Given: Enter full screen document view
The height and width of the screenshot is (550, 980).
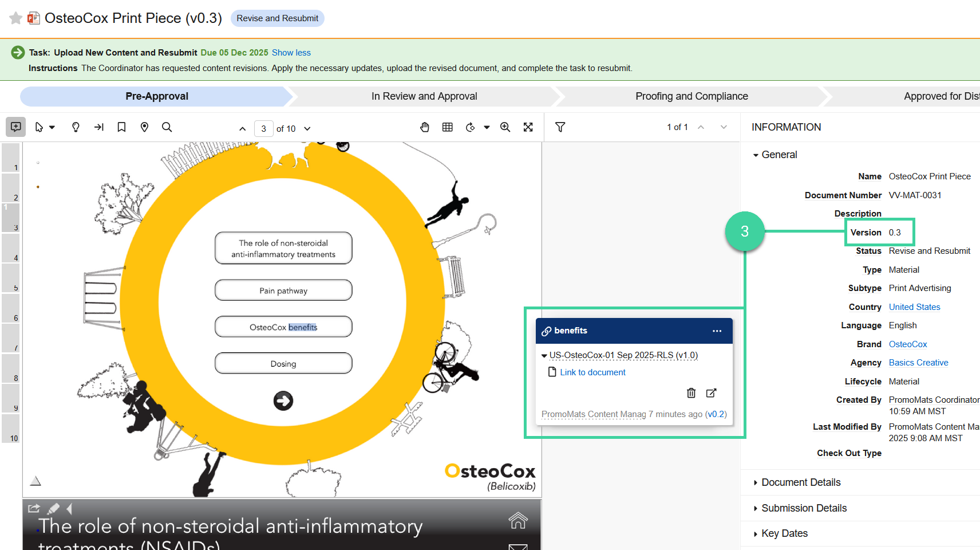Looking at the screenshot, I should [528, 127].
